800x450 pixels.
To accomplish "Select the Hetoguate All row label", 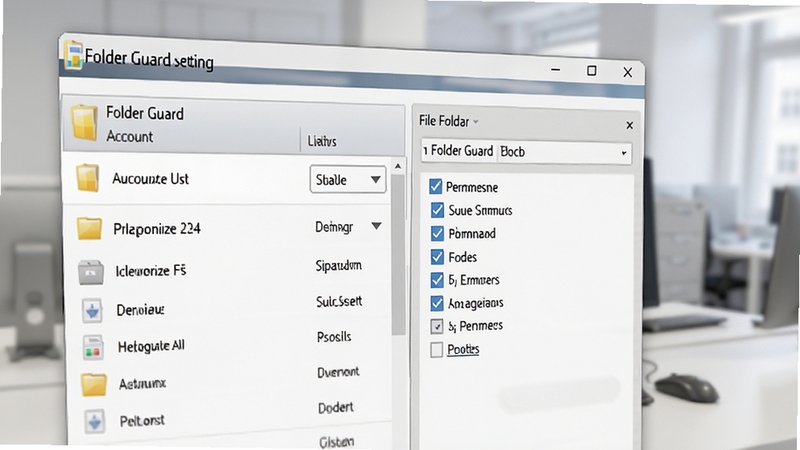I will (x=151, y=346).
